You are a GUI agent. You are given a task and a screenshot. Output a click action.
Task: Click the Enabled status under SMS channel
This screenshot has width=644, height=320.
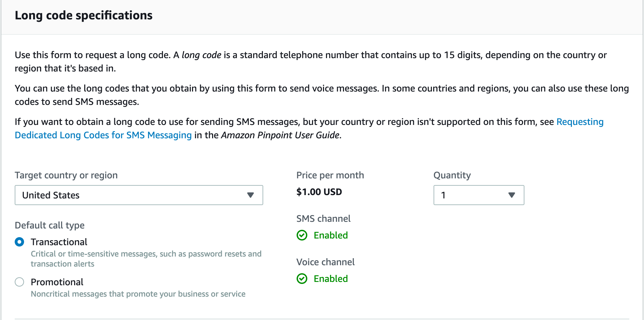click(x=331, y=235)
